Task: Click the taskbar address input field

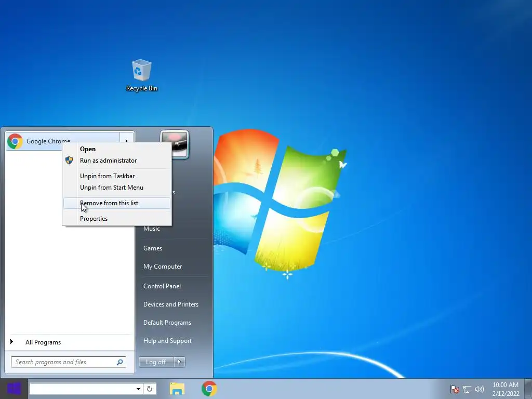Action: (x=83, y=389)
